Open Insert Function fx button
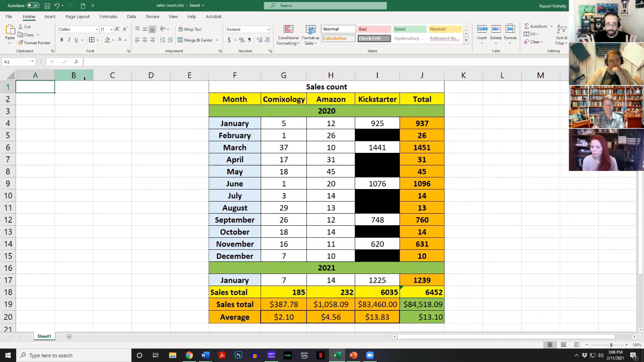The image size is (644, 362). click(x=76, y=62)
